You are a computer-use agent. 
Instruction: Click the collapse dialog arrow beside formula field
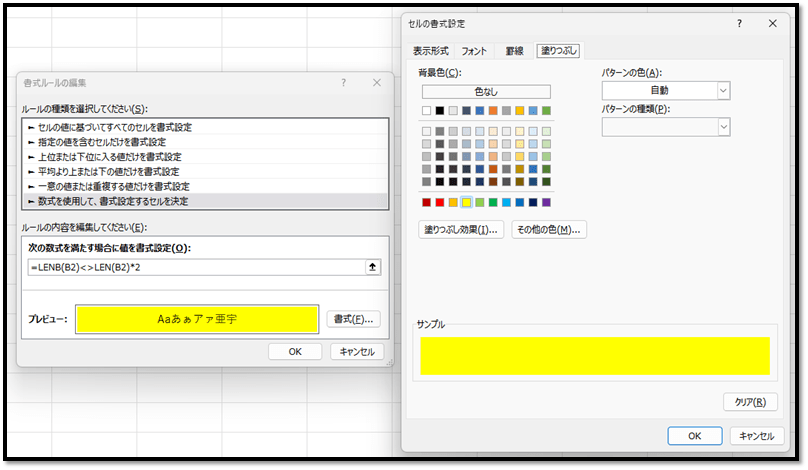pyautogui.click(x=374, y=267)
